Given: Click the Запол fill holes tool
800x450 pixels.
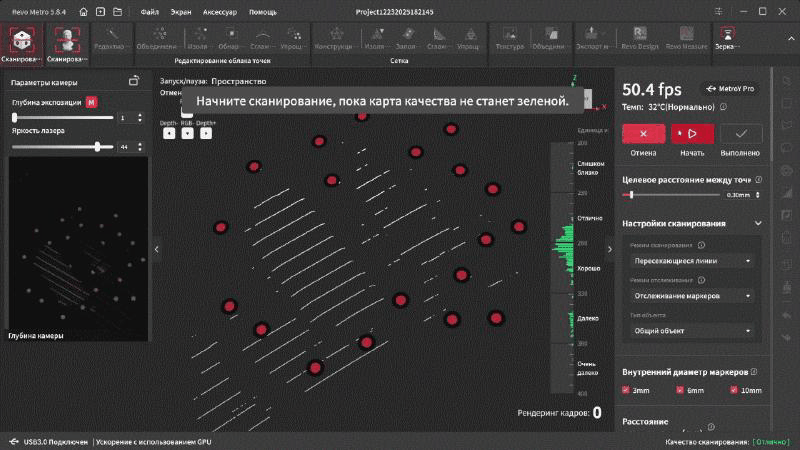Looking at the screenshot, I should 407,39.
